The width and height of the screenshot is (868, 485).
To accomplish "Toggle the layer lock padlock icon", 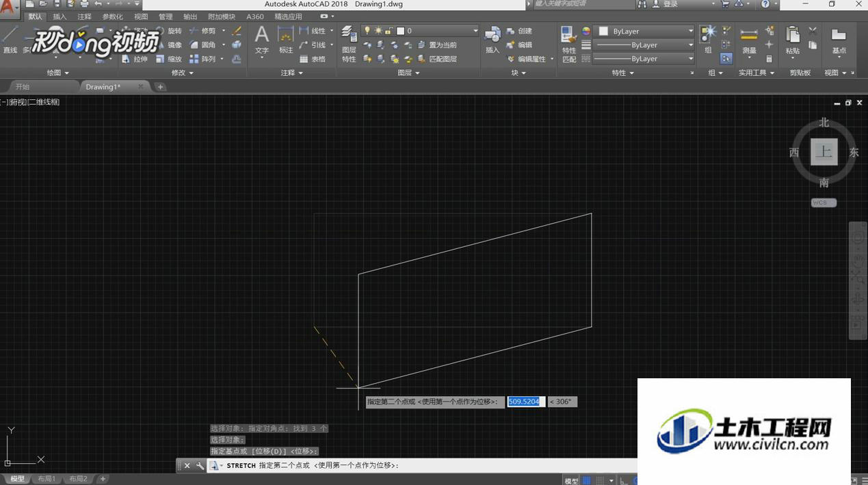I will tap(389, 31).
